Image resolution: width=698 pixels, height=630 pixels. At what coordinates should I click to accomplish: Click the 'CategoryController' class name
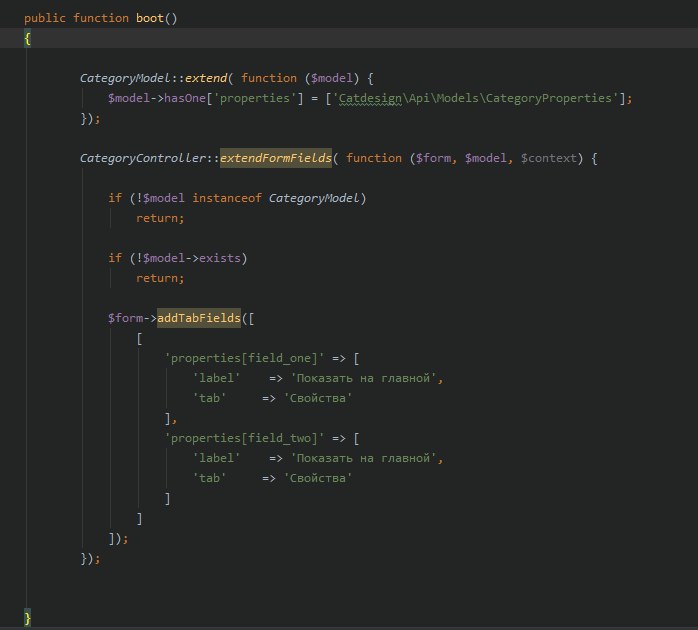pyautogui.click(x=143, y=159)
